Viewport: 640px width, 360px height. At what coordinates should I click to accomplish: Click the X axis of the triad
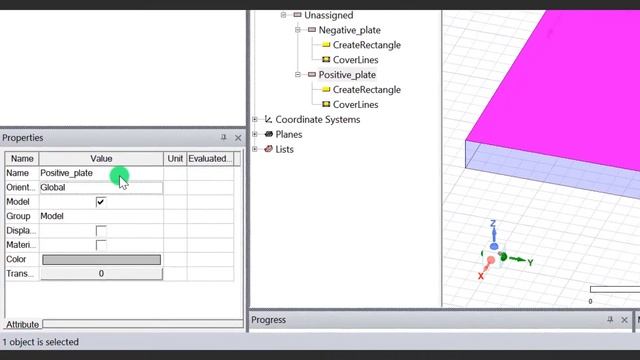click(485, 268)
